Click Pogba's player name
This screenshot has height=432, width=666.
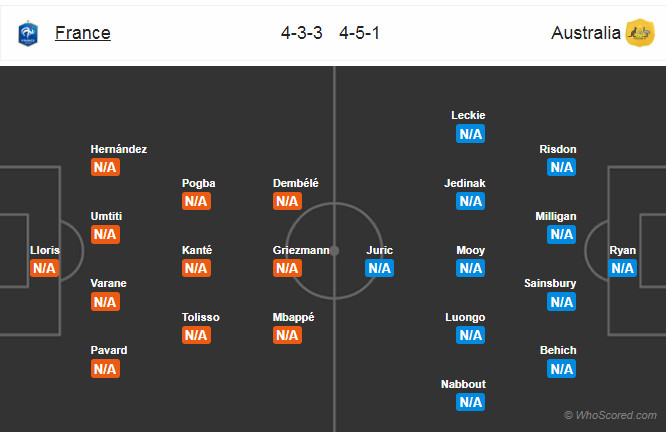198,183
